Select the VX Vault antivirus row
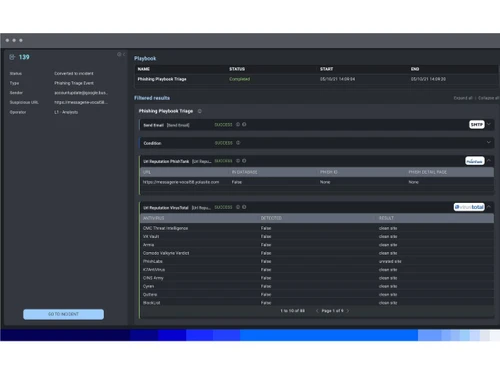Image resolution: width=500 pixels, height=375 pixels. click(x=317, y=236)
